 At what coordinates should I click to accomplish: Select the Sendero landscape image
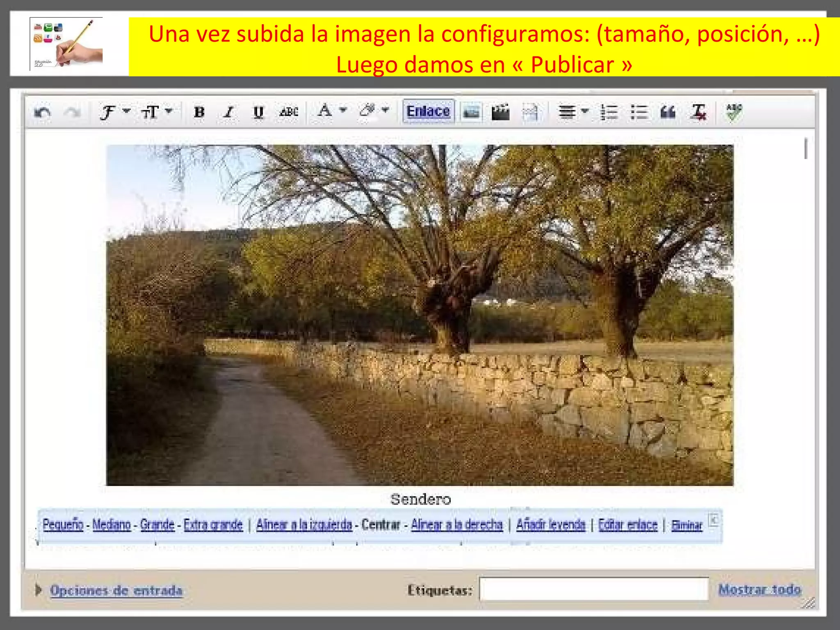[x=420, y=315]
